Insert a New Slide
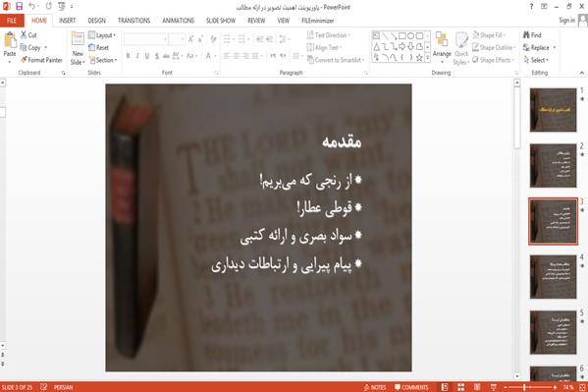This screenshot has height=392, width=588. [78, 49]
